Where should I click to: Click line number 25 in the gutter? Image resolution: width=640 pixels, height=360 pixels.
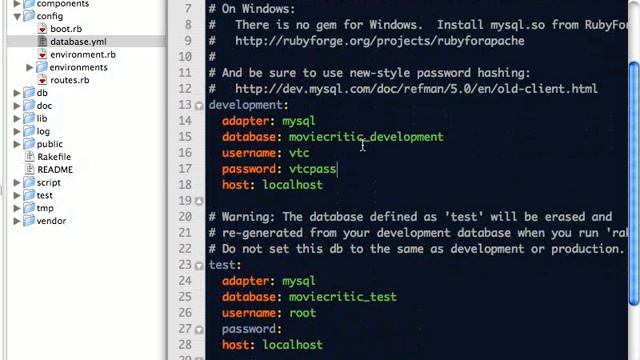click(185, 297)
